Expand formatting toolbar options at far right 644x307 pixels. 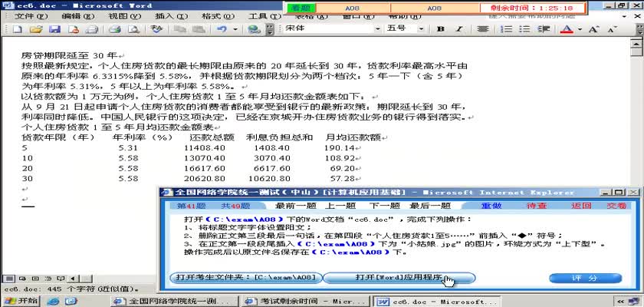pos(639,29)
